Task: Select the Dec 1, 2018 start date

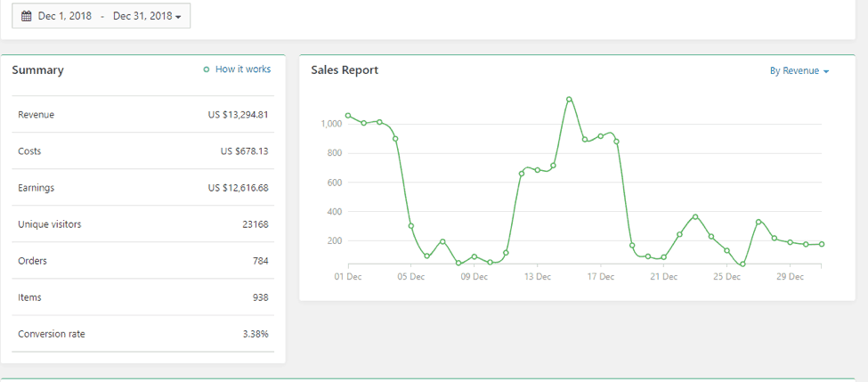Action: [x=65, y=16]
